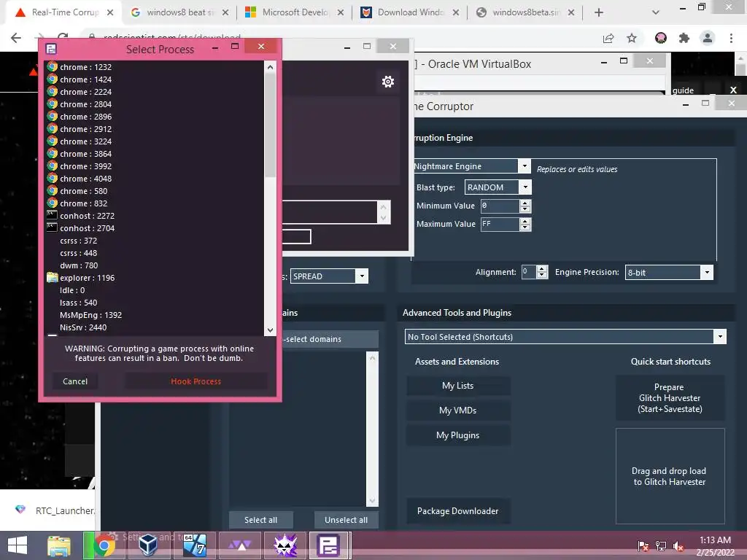Click Drag and drop load to Glitch Harvester box
This screenshot has height=560, width=747.
coord(670,476)
